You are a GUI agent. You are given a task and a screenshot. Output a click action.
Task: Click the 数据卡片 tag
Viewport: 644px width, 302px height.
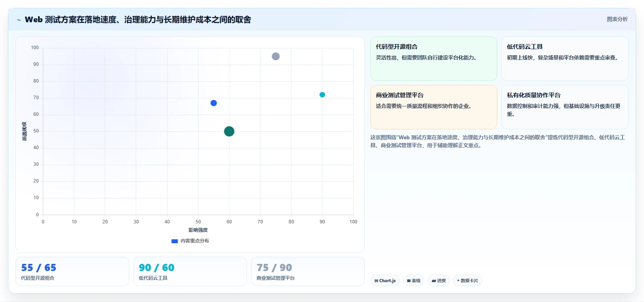pos(468,281)
